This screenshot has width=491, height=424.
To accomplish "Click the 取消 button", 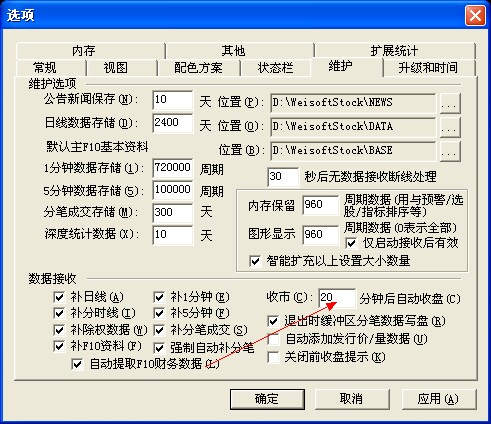I will coord(351,399).
